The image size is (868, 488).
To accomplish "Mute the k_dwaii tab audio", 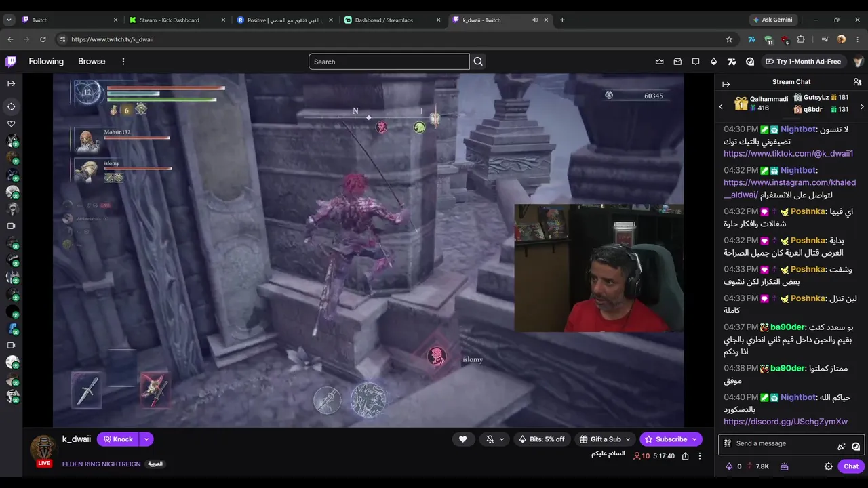I will (535, 20).
